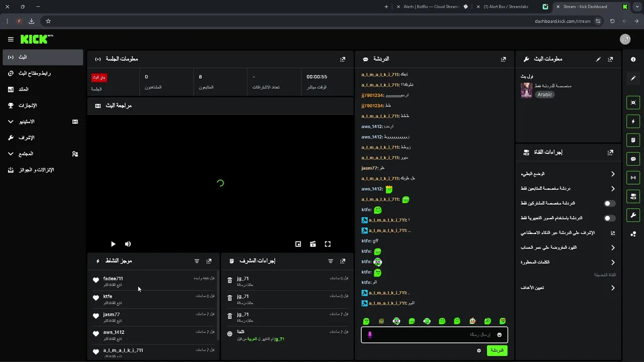Toggle stream preview widget in right bar
The width and height of the screenshot is (644, 362).
633,103
